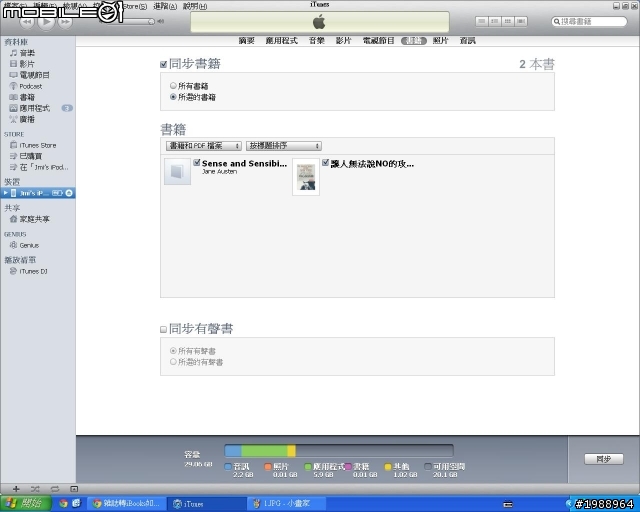Open Podcast in the library sidebar
The image size is (640, 512).
(26, 86)
